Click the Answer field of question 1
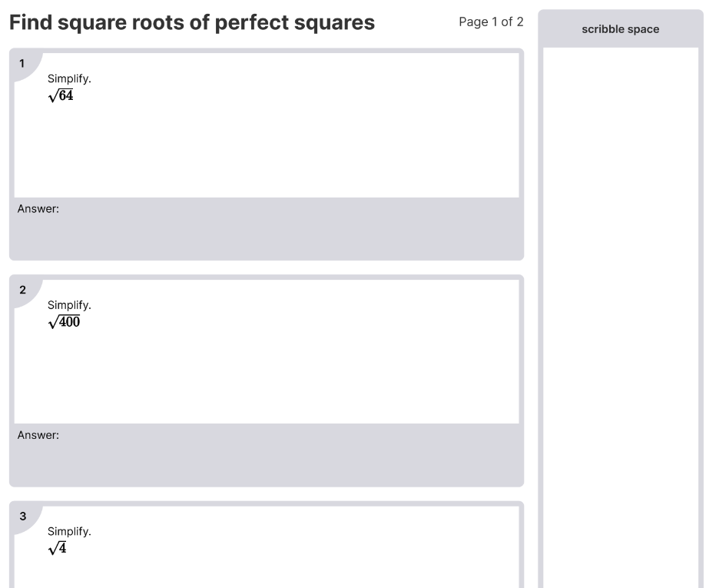 (x=267, y=228)
